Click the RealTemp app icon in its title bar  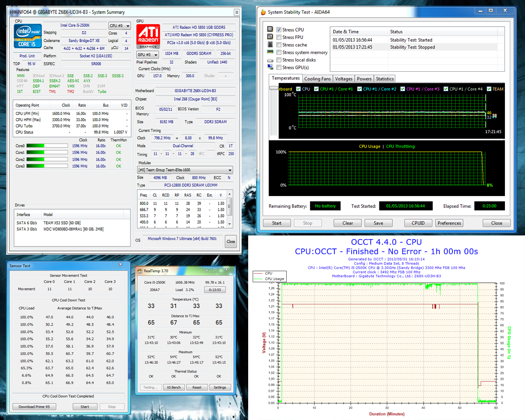[x=140, y=271]
